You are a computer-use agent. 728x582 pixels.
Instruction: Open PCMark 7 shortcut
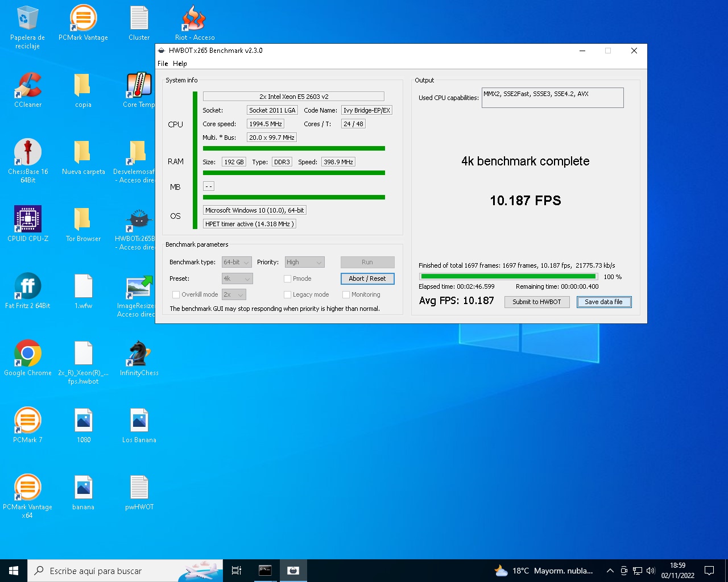(x=27, y=426)
